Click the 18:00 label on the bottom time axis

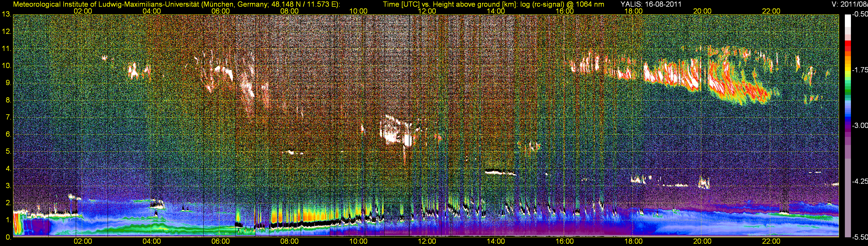coord(633,242)
